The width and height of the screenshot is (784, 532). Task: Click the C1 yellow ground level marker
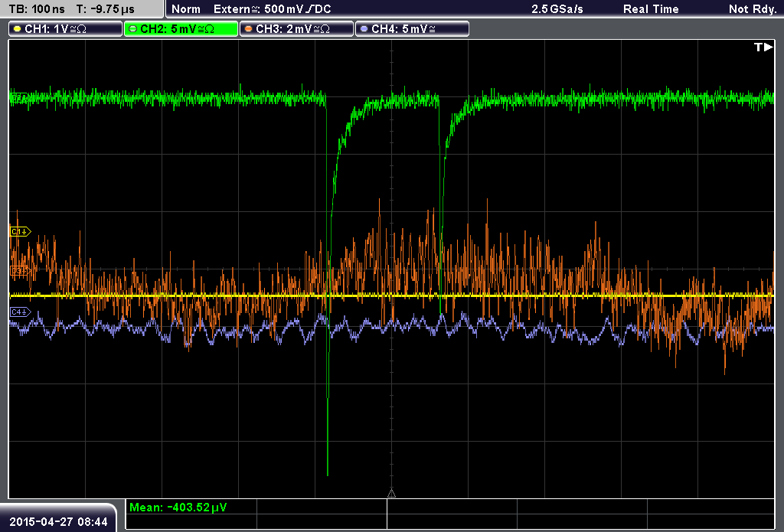(21, 231)
